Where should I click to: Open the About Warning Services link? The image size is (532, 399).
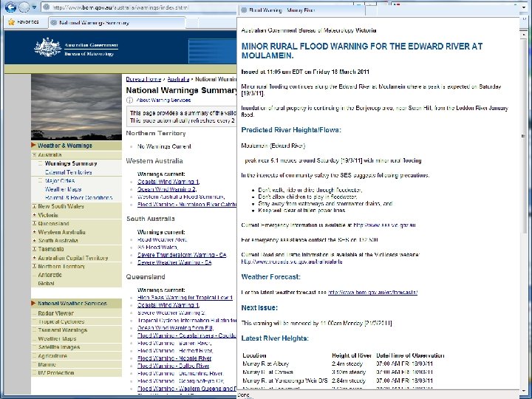tap(163, 100)
